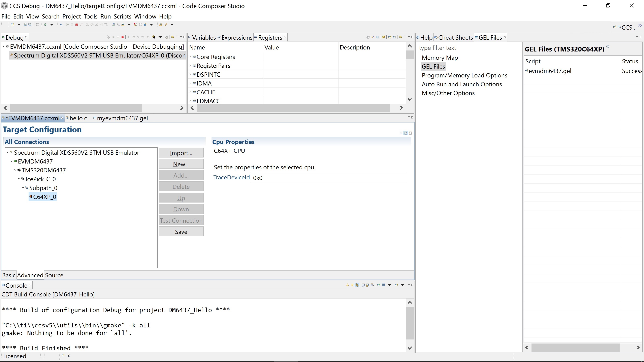Expand the Core Registers group
Screen dimensions: 644x362
pos(190,57)
